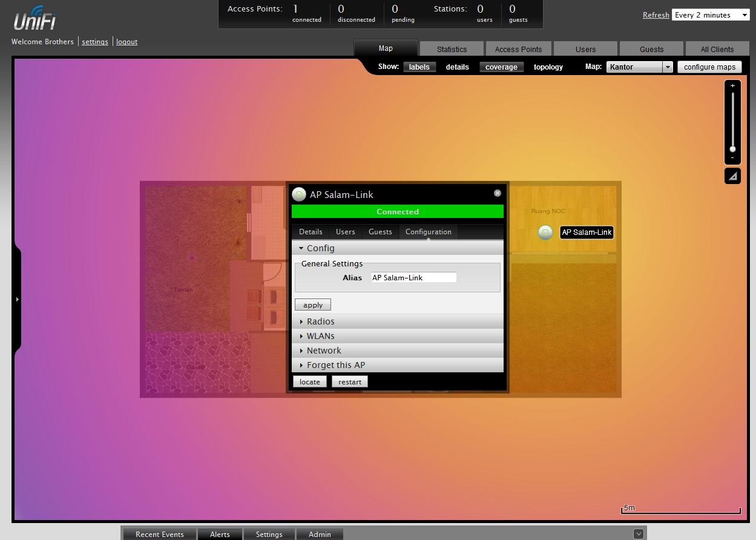This screenshot has width=756, height=540.
Task: Open the Recent Events bottom tab
Action: (x=160, y=534)
